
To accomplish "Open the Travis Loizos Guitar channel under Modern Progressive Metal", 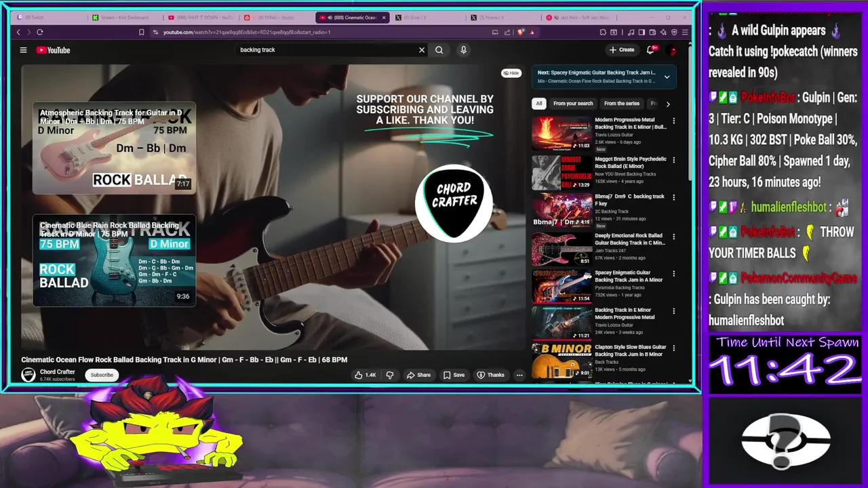I will pos(616,134).
